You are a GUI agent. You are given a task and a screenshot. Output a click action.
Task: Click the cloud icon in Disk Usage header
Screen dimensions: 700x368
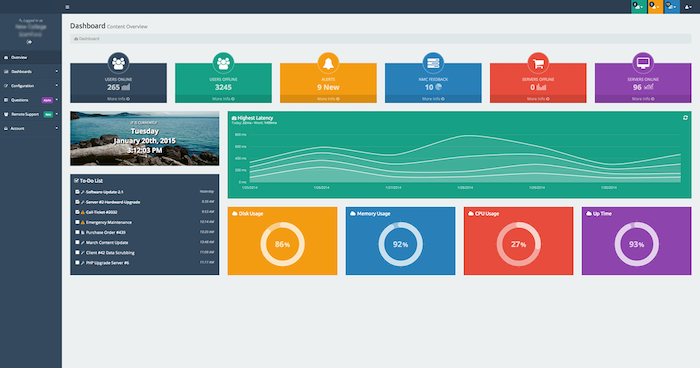pyautogui.click(x=235, y=213)
